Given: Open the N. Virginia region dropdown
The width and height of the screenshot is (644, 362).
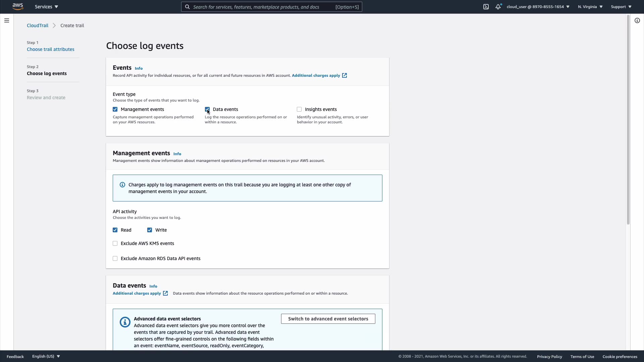Looking at the screenshot, I should pyautogui.click(x=590, y=7).
